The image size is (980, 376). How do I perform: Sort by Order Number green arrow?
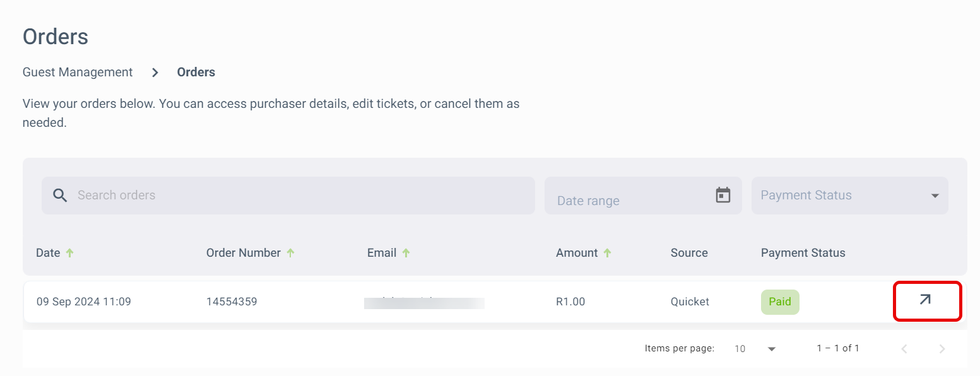290,252
